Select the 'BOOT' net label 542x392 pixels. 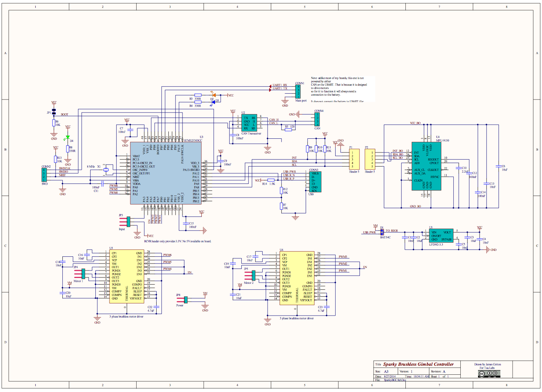pyautogui.click(x=64, y=114)
